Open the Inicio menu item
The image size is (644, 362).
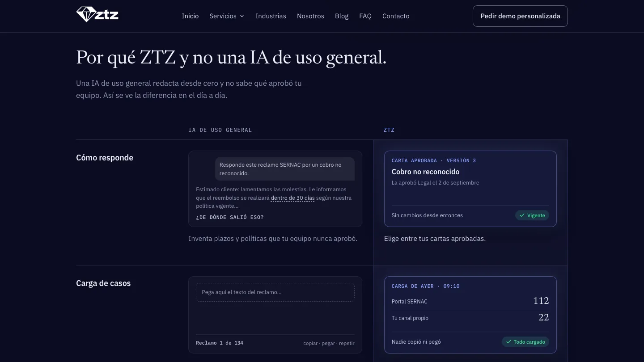190,16
